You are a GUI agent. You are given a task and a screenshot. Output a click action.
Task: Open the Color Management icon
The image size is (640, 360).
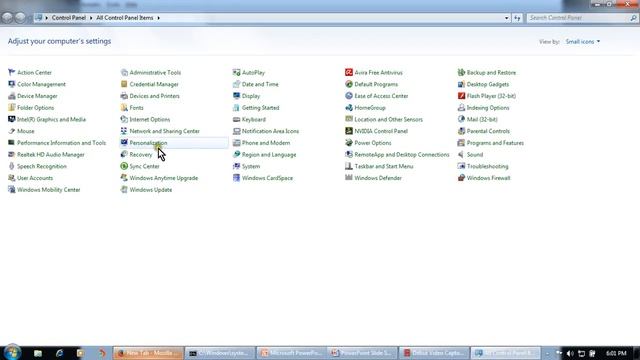(x=11, y=84)
